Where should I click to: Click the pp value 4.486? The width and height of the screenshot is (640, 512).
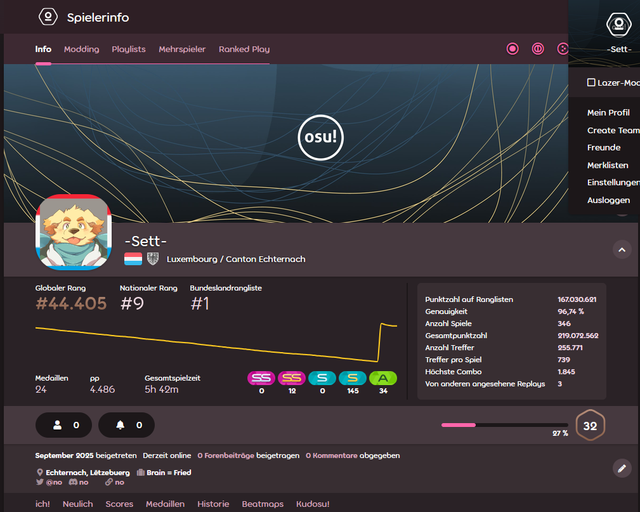pos(102,389)
